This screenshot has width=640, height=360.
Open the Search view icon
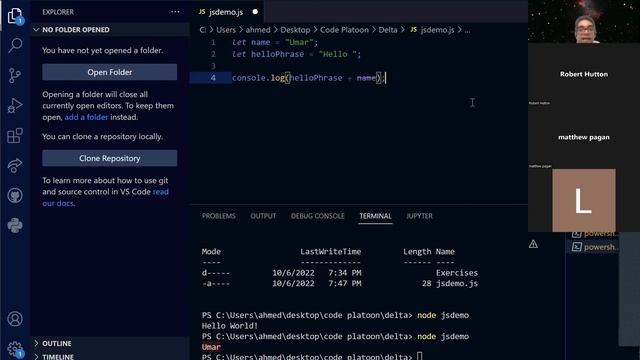pyautogui.click(x=15, y=45)
